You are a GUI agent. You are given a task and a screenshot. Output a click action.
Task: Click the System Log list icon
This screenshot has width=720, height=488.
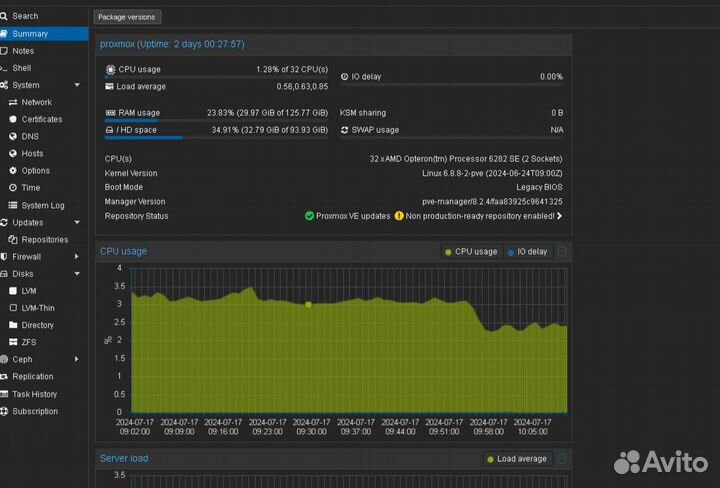tap(13, 205)
